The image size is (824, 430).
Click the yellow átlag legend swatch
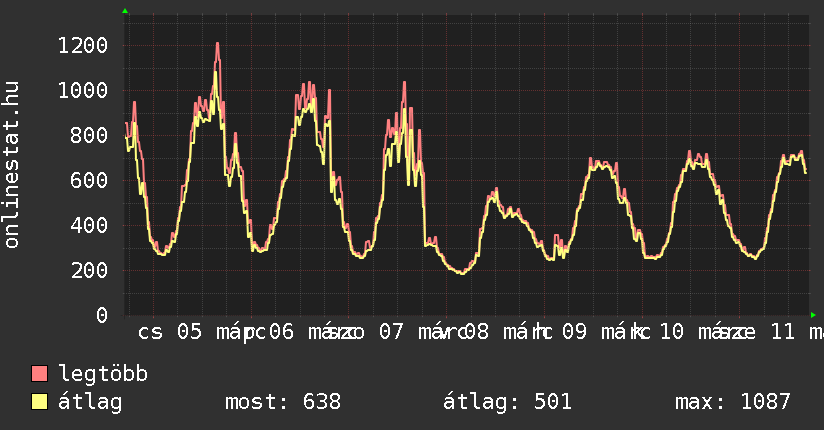(40, 402)
